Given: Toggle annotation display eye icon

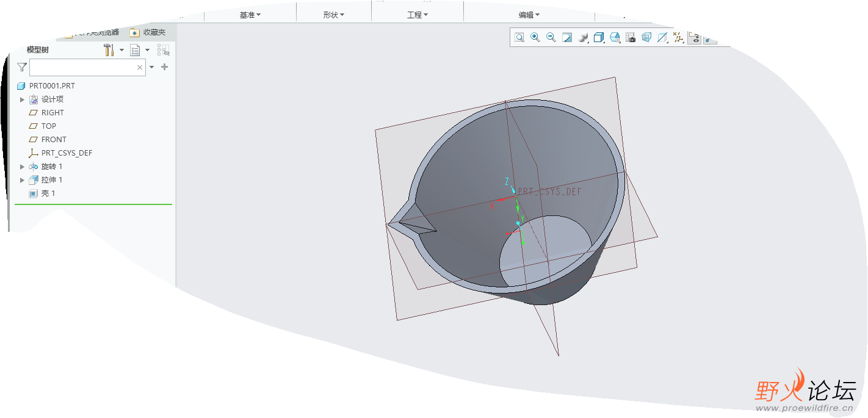Looking at the screenshot, I should pos(694,38).
